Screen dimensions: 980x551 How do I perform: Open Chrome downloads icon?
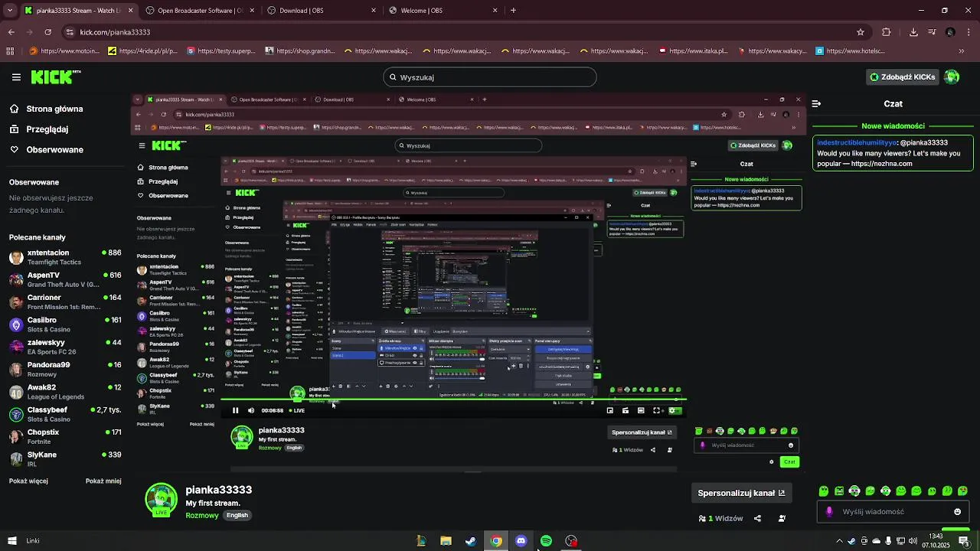[x=913, y=32]
